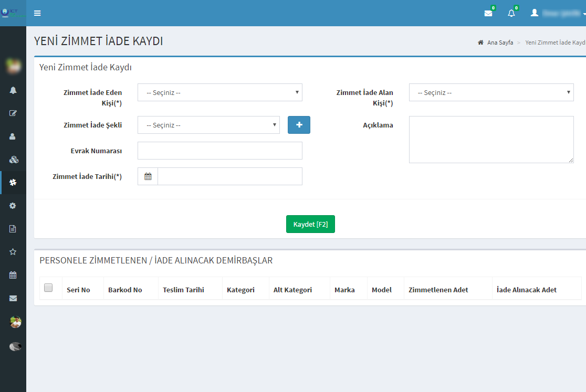Open the calendar icon in left sidebar
This screenshot has width=586, height=392.
coord(13,275)
